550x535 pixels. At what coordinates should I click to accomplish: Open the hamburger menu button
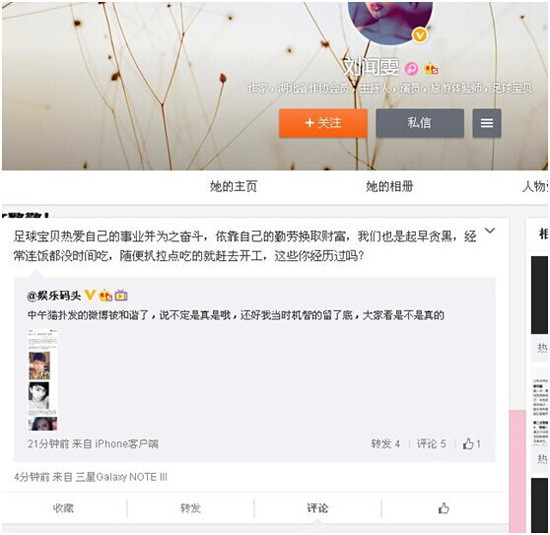coord(487,123)
